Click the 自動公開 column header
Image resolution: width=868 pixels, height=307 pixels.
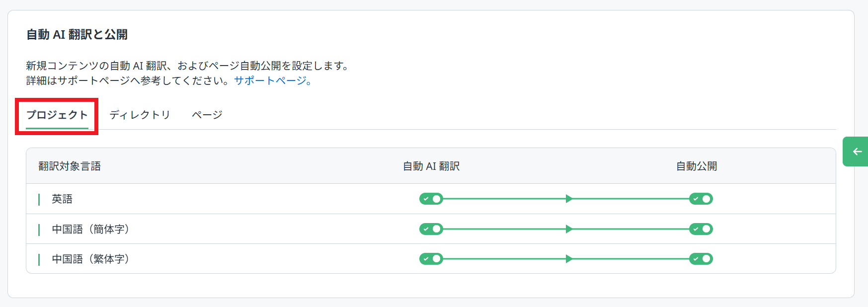[x=697, y=166]
